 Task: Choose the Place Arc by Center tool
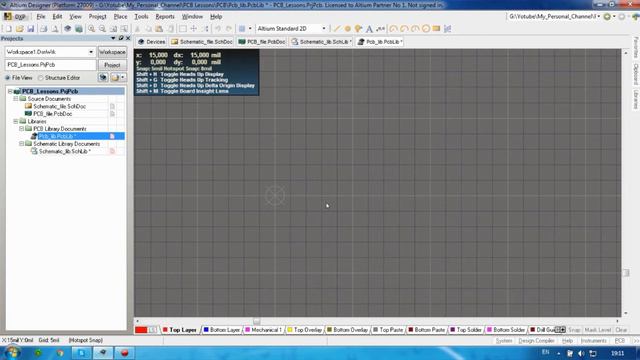point(393,29)
